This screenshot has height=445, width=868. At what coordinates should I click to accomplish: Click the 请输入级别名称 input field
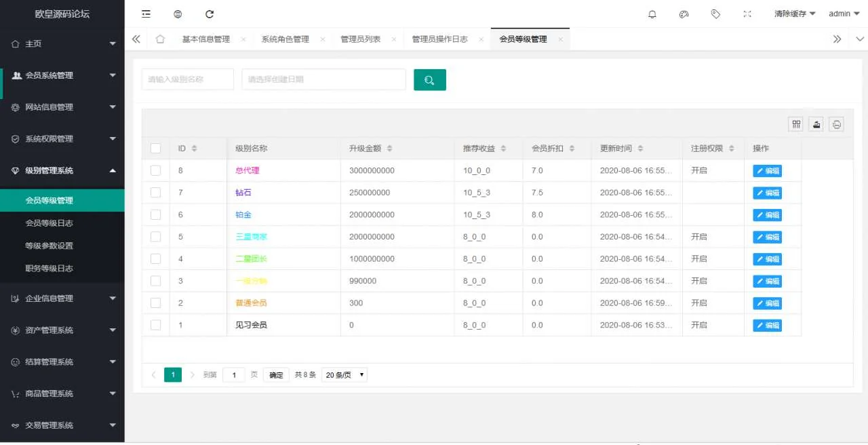[187, 79]
